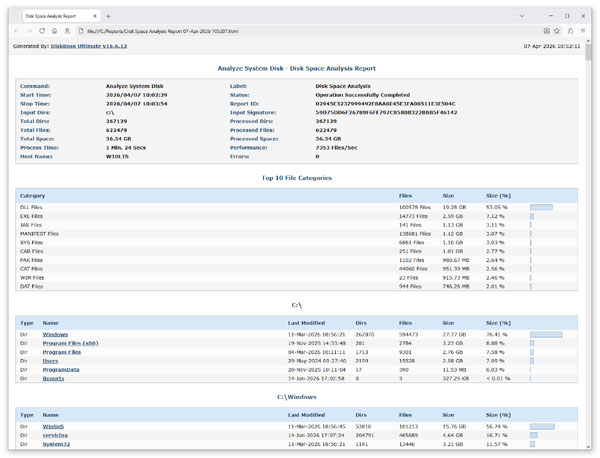Screen dimensions: 600x458
Task: Click the Top 10 File Categories heading
Action: click(297, 178)
